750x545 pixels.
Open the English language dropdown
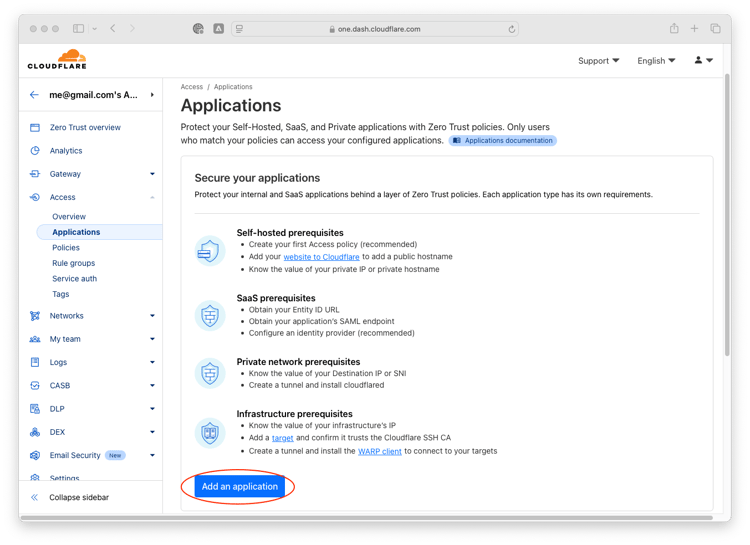tap(656, 61)
